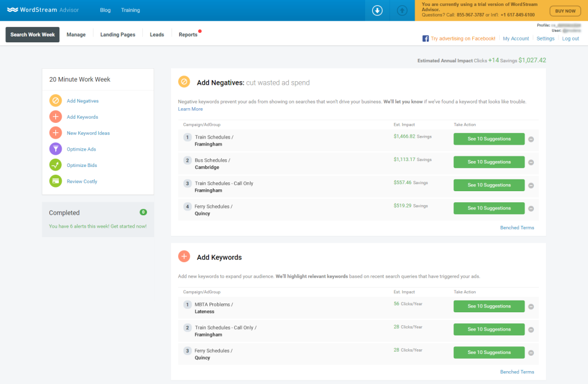Screen dimensions: 588x384
Task: Open the Training menu item
Action: point(131,10)
